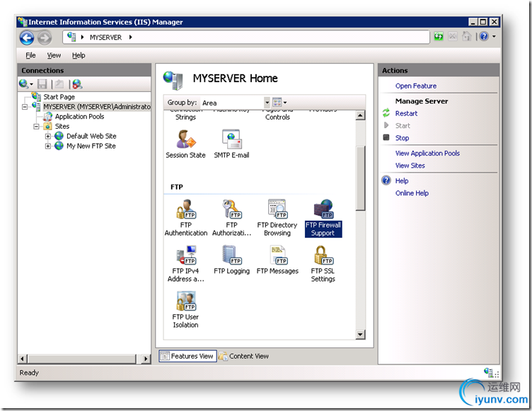Click Connections pane scroll left arrow

(x=23, y=359)
